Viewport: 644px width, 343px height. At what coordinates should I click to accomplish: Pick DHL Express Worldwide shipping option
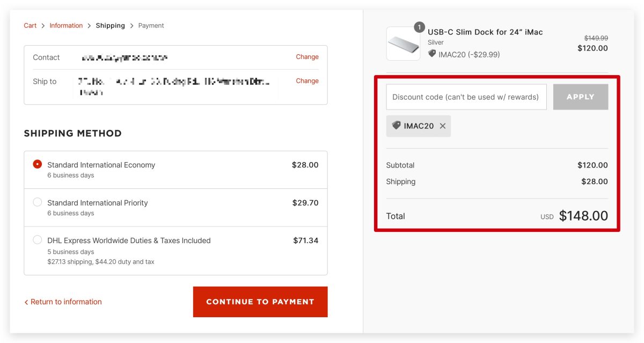pyautogui.click(x=38, y=240)
